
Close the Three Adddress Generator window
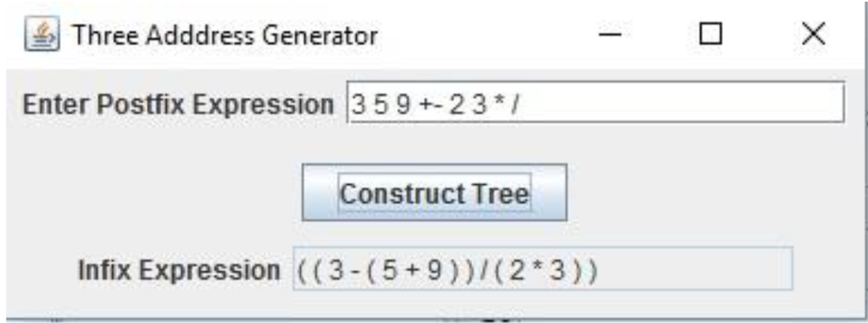(x=813, y=35)
